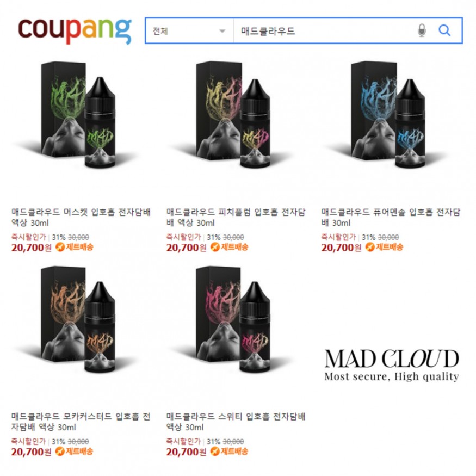This screenshot has width=476, height=476.
Task: Click the MAD CLOUD brand banner
Action: click(391, 365)
